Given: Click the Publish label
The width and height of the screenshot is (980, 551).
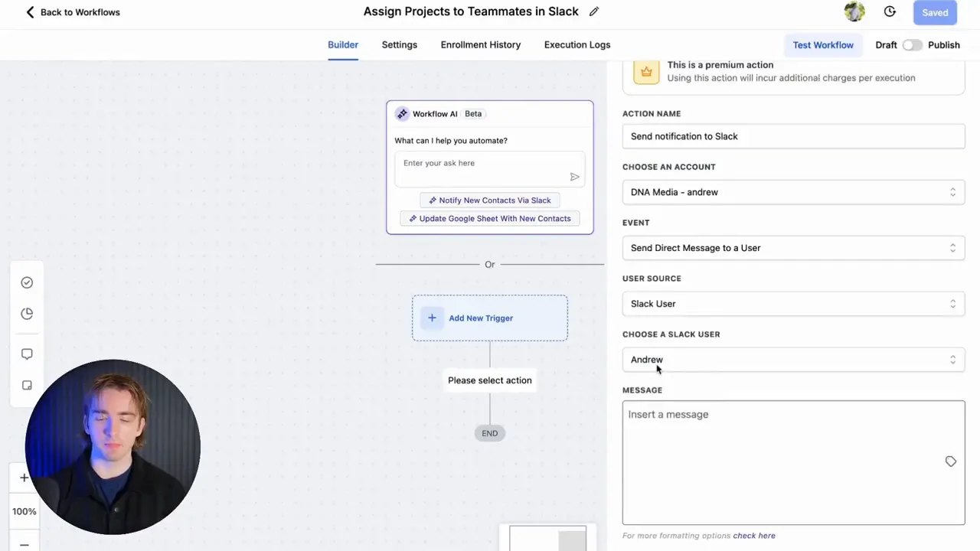Looking at the screenshot, I should (944, 45).
